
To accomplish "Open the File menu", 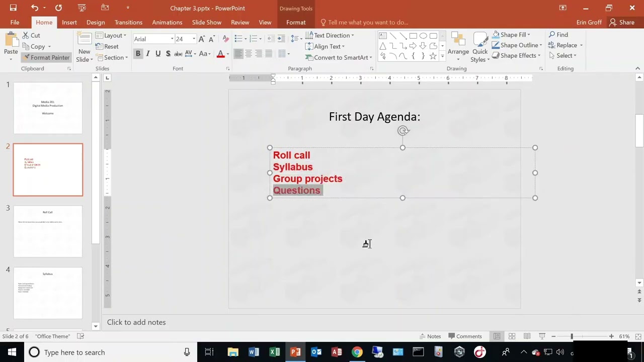I will pyautogui.click(x=15, y=22).
